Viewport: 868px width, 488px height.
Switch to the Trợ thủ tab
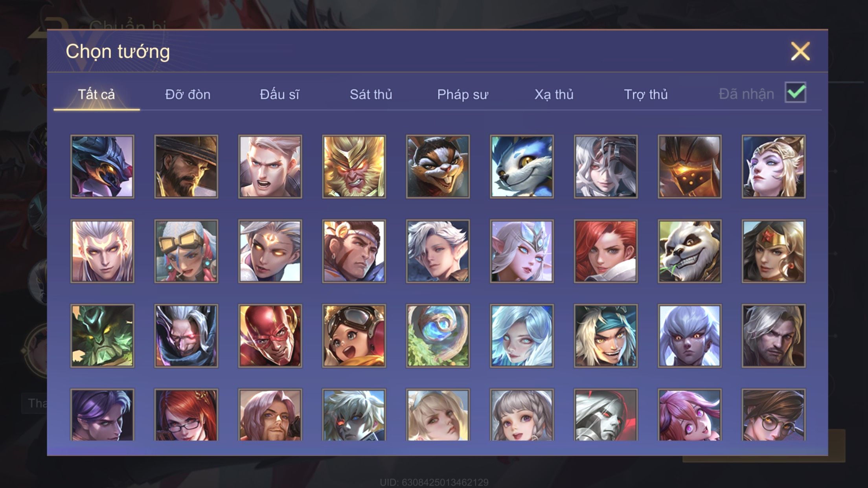pos(645,94)
